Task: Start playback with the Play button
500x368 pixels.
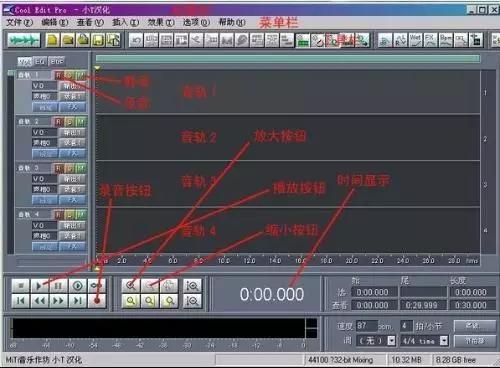Action: point(39,286)
